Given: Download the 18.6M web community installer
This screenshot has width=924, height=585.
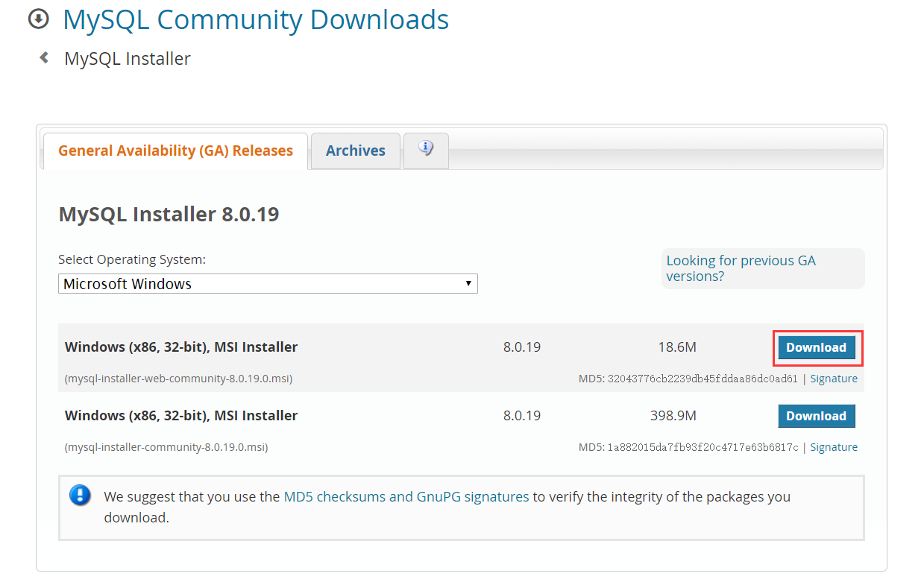Looking at the screenshot, I should (x=817, y=347).
